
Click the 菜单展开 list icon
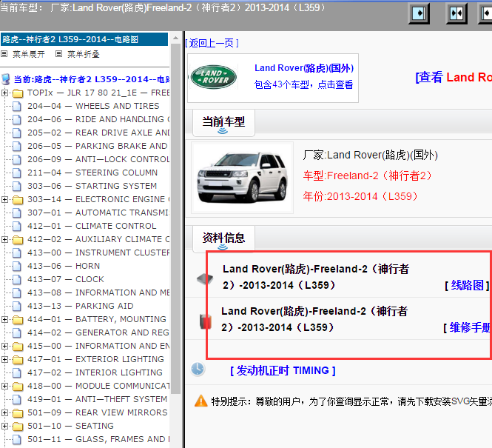[4, 54]
